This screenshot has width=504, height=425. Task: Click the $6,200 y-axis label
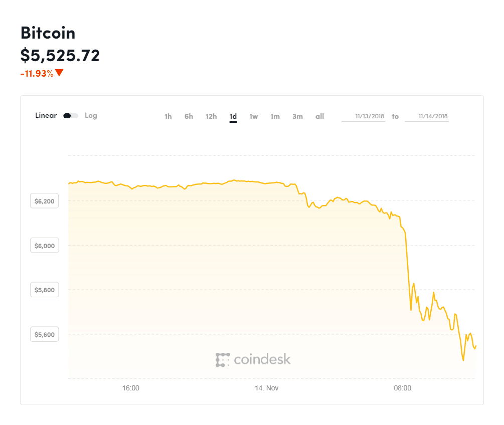coord(45,201)
